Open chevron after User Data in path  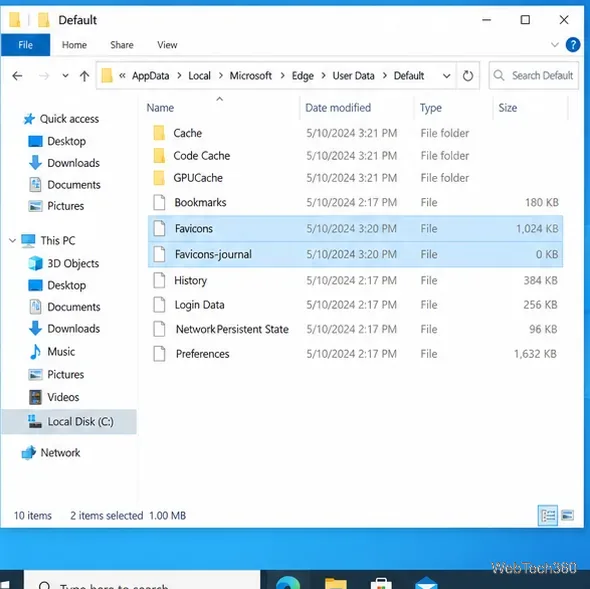[385, 76]
